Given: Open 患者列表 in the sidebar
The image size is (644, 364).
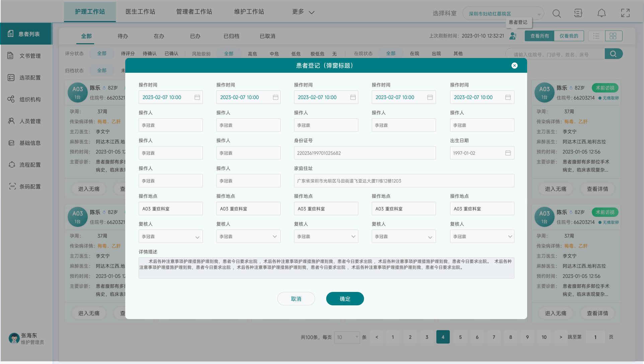Looking at the screenshot, I should pos(26,34).
